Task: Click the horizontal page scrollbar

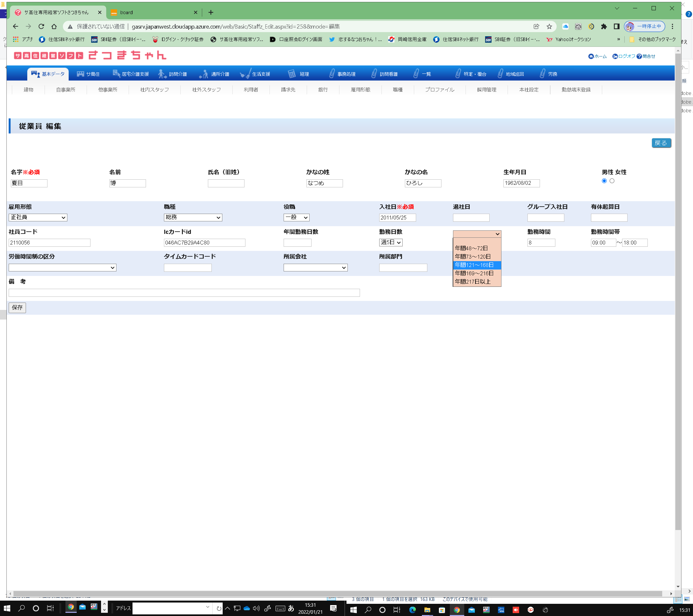Action: pos(339,593)
